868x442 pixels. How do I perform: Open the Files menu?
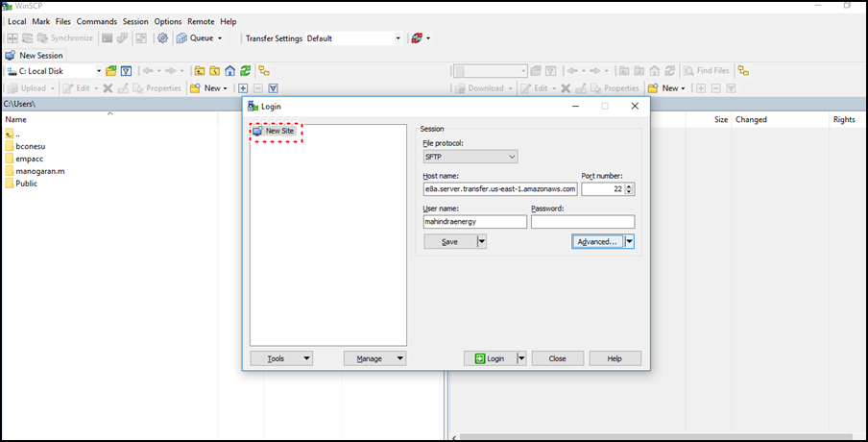63,21
